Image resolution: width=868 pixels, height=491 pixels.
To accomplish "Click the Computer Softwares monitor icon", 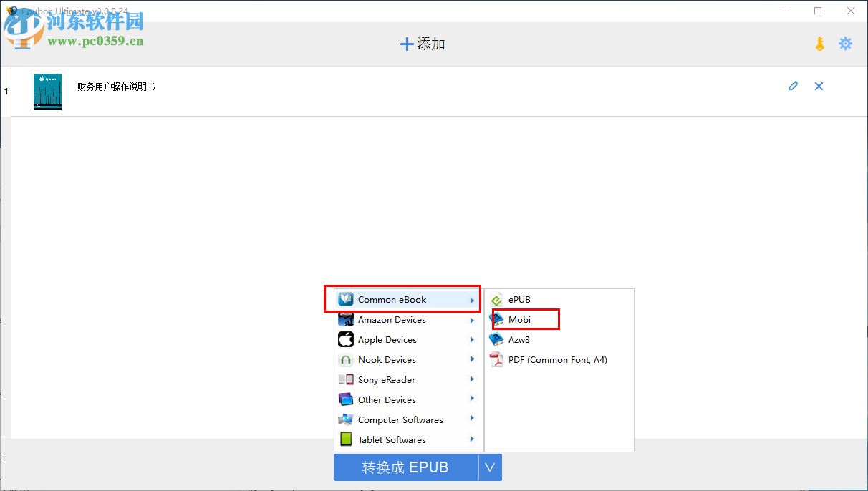I will [x=346, y=419].
